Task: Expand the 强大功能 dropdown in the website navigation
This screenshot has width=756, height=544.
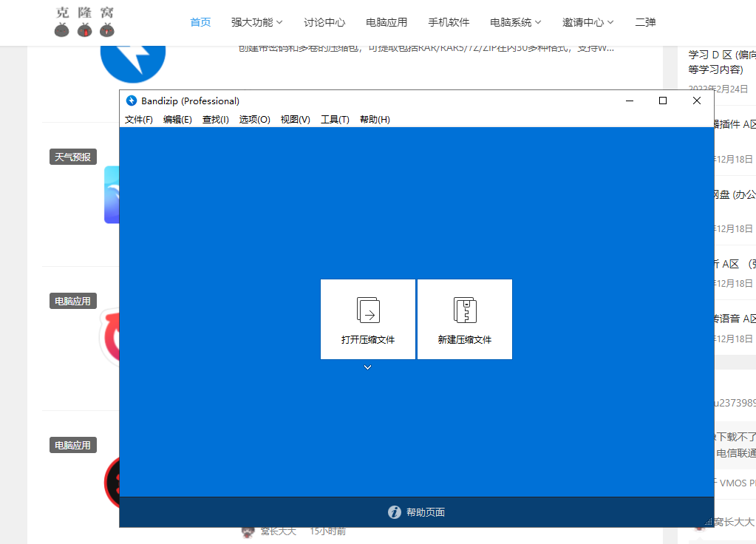Action: (x=257, y=22)
